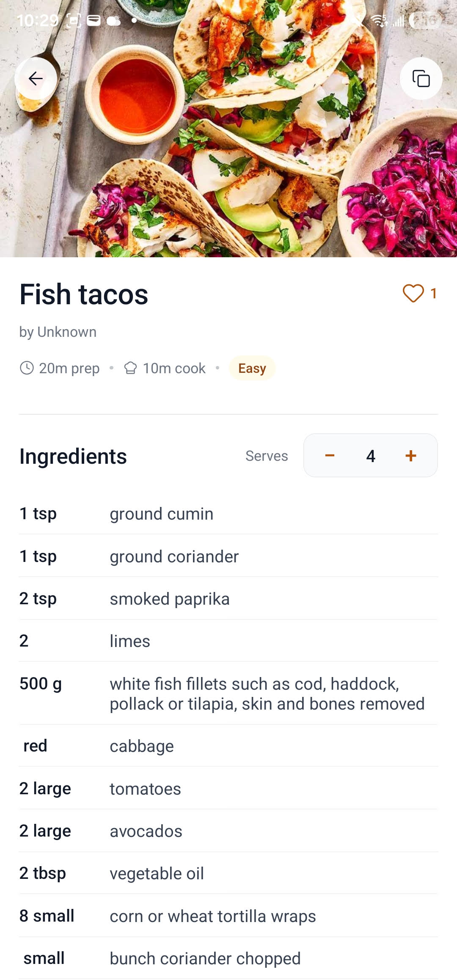457x980 pixels.
Task: Adjust servings via the Serves counter showing 4
Action: point(370,456)
